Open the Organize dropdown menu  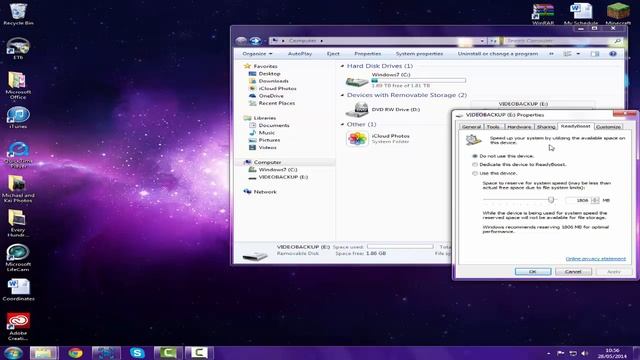(257, 53)
